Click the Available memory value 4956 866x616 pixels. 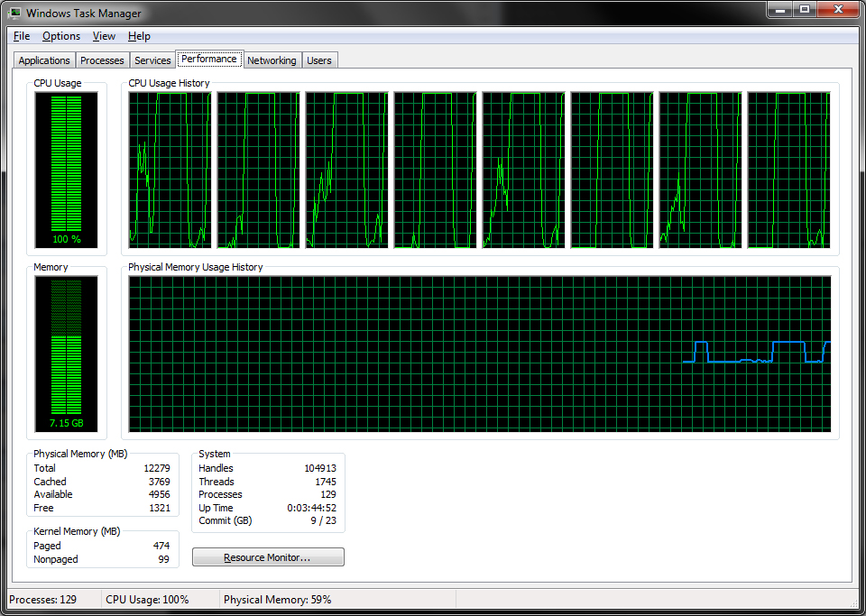[x=159, y=494]
